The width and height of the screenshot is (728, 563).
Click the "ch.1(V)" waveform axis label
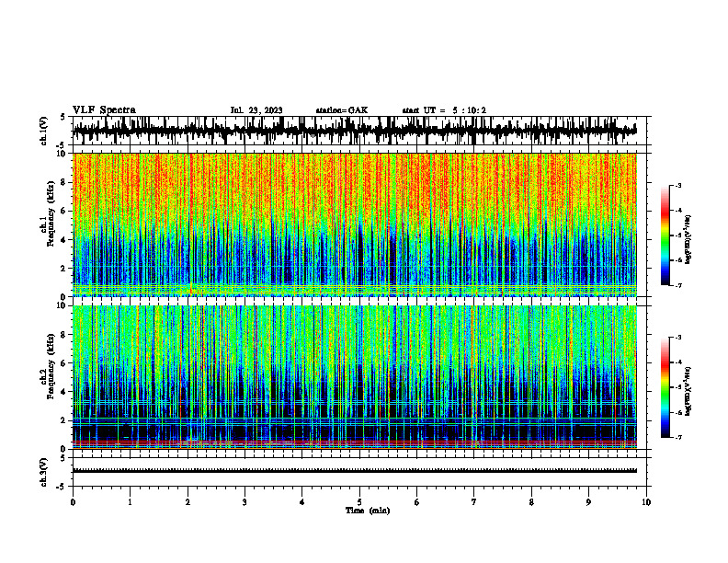pos(43,131)
